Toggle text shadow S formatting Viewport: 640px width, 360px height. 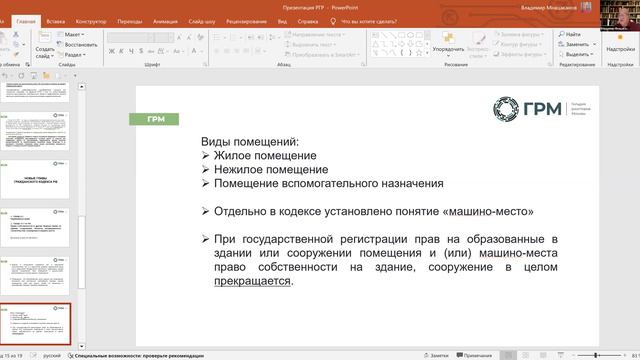click(141, 51)
